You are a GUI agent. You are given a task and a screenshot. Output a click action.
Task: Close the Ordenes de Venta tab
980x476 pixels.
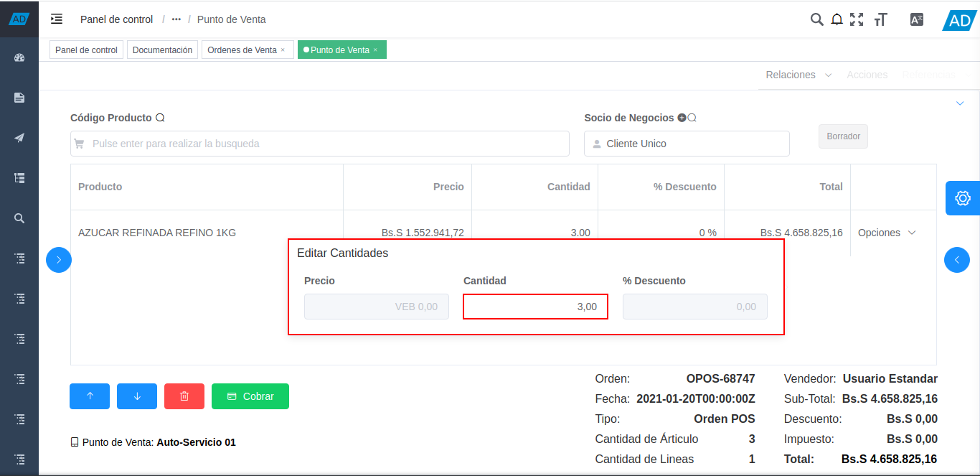pyautogui.click(x=283, y=50)
